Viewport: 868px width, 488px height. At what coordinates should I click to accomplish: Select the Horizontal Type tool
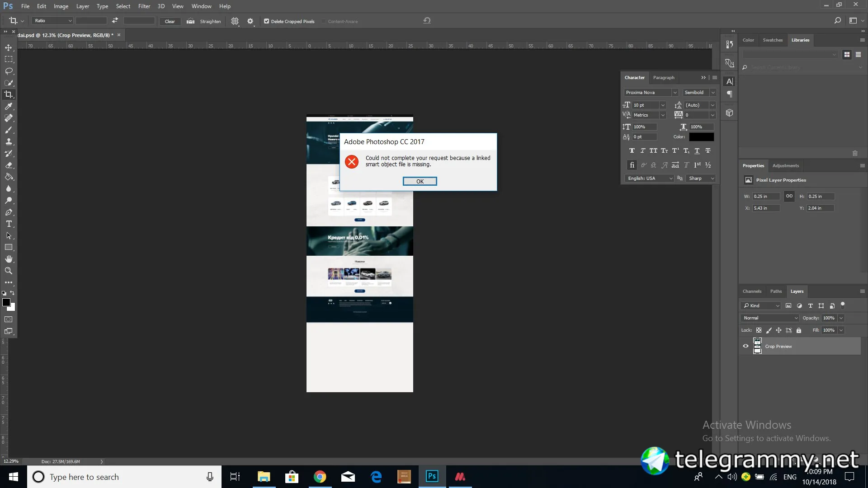coord(9,224)
